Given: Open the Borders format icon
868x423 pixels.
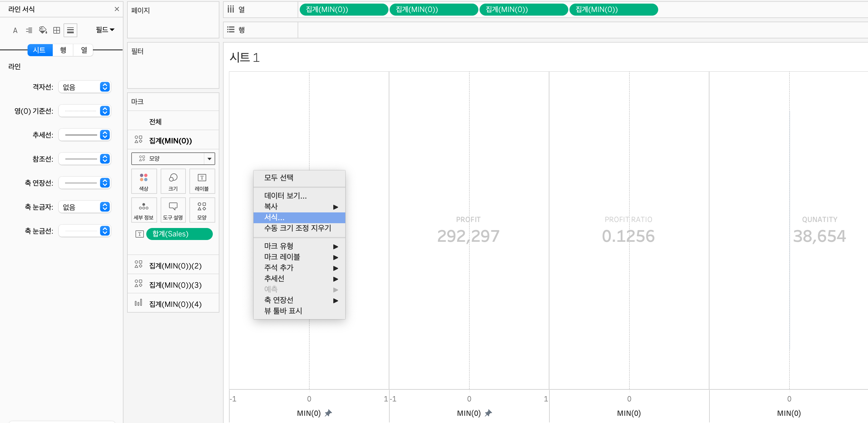Looking at the screenshot, I should pos(57,30).
